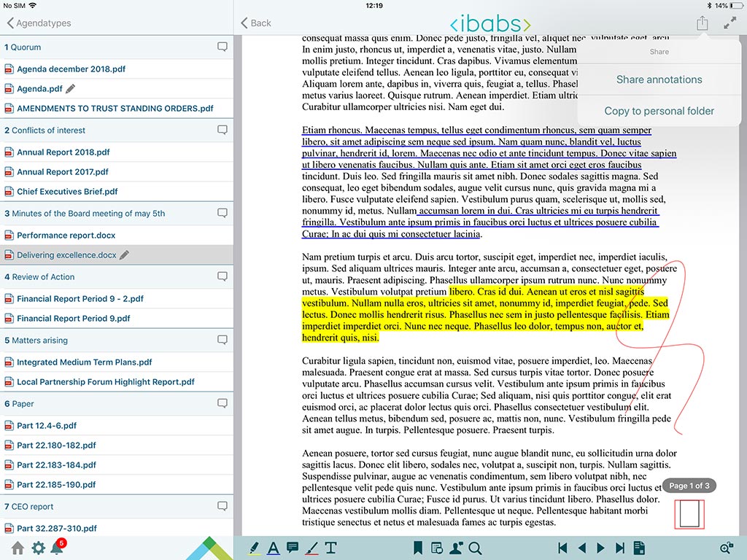Screen dimensions: 747x560
Task: Go to next page
Action: (601, 548)
